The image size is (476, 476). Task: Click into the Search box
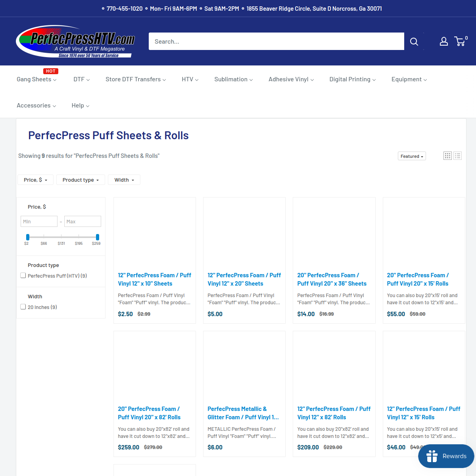click(x=276, y=41)
